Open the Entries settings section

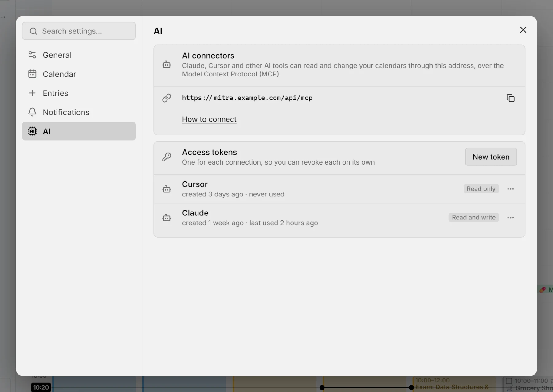tap(79, 93)
